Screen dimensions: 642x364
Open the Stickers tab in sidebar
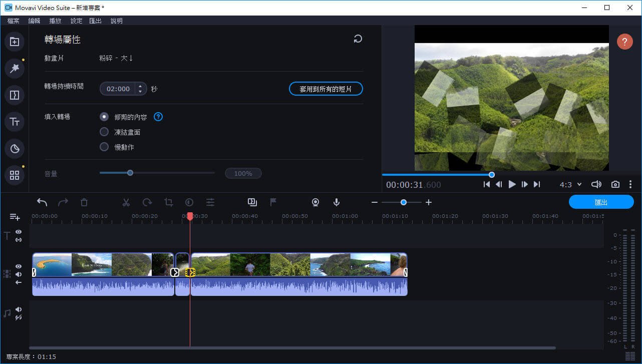pyautogui.click(x=15, y=149)
